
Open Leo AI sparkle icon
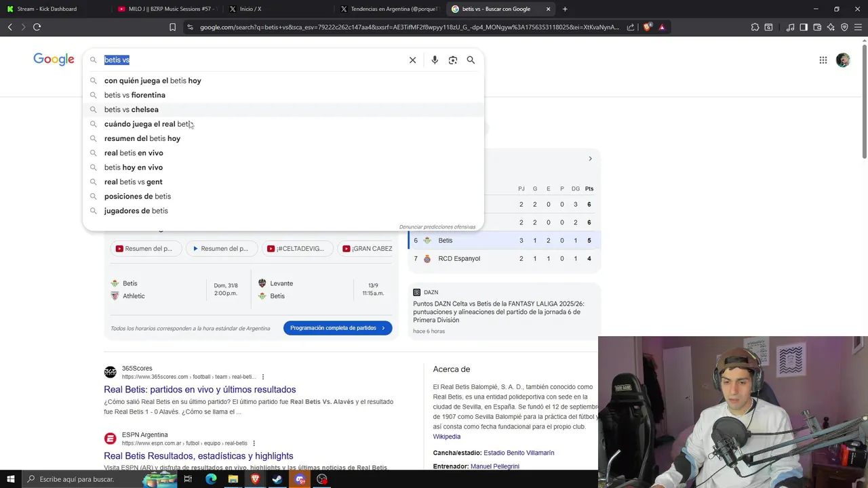coord(831,27)
